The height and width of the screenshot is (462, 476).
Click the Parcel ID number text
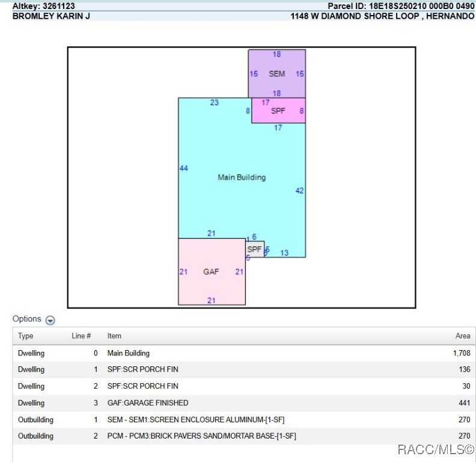tap(421, 6)
